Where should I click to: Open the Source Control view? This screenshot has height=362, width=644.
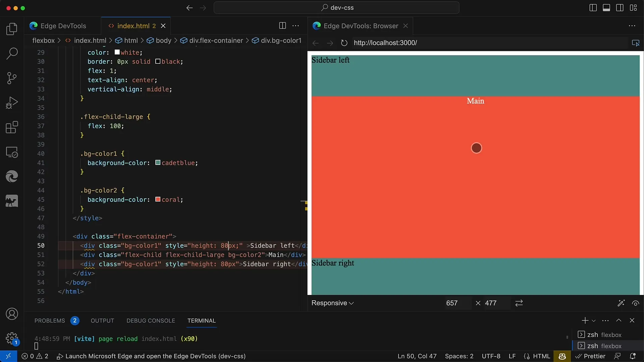pyautogui.click(x=12, y=78)
